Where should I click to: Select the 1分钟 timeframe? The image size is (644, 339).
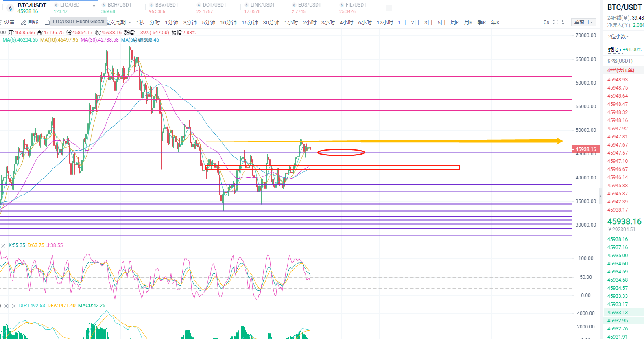pyautogui.click(x=172, y=22)
